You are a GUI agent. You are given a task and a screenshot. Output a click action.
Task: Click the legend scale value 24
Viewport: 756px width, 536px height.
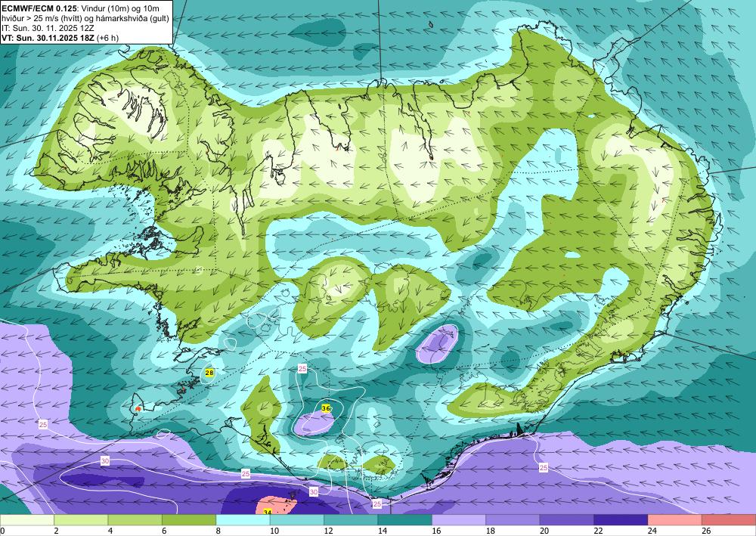click(652, 531)
